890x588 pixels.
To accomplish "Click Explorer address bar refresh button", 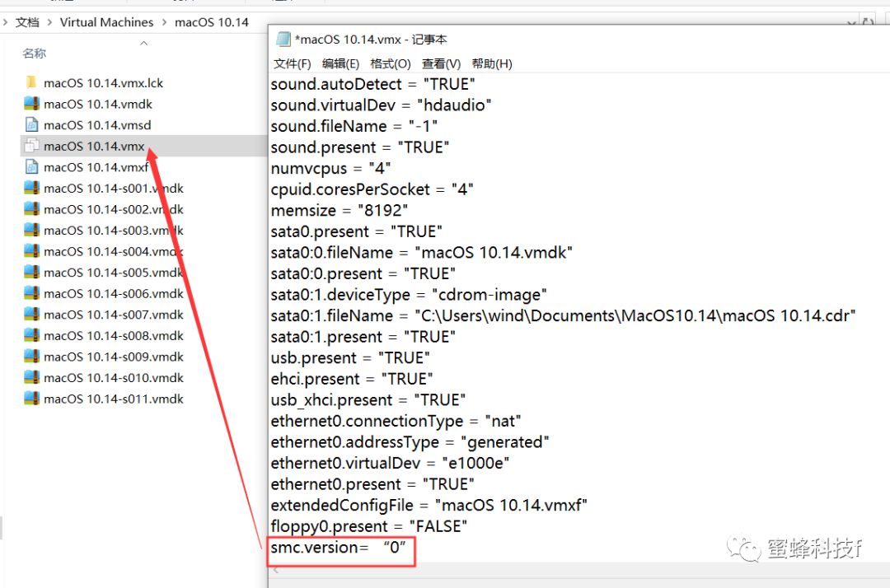I will (869, 22).
